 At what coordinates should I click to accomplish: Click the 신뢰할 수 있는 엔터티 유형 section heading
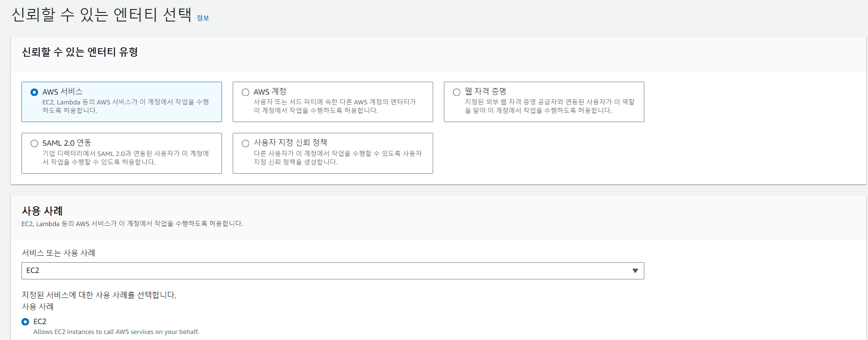[80, 52]
